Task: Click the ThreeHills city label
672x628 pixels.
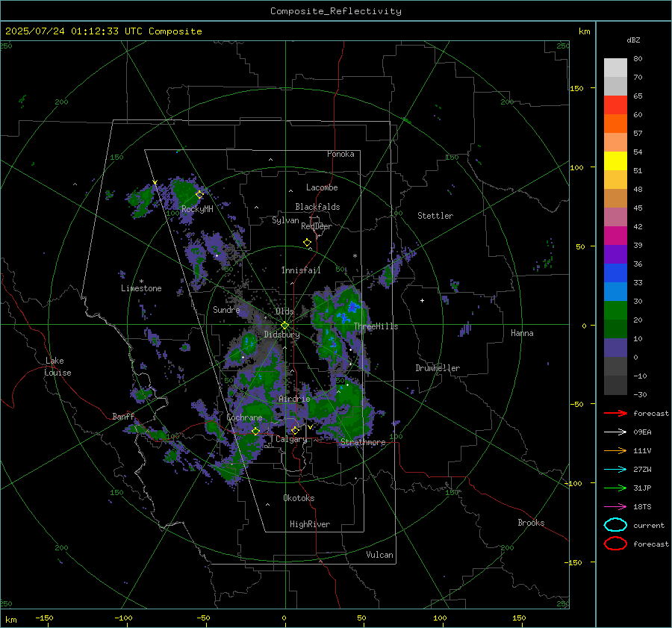Action: click(376, 326)
